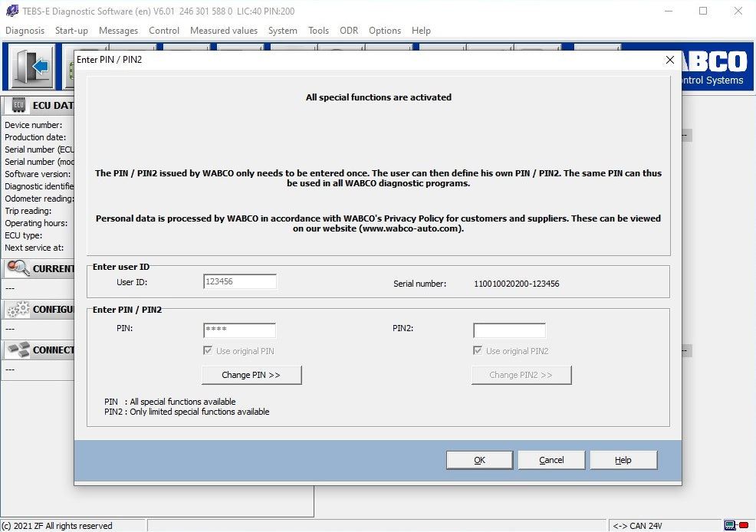Toggle the Use original PIN2 checkbox
Screen dimensions: 756x532
point(478,351)
